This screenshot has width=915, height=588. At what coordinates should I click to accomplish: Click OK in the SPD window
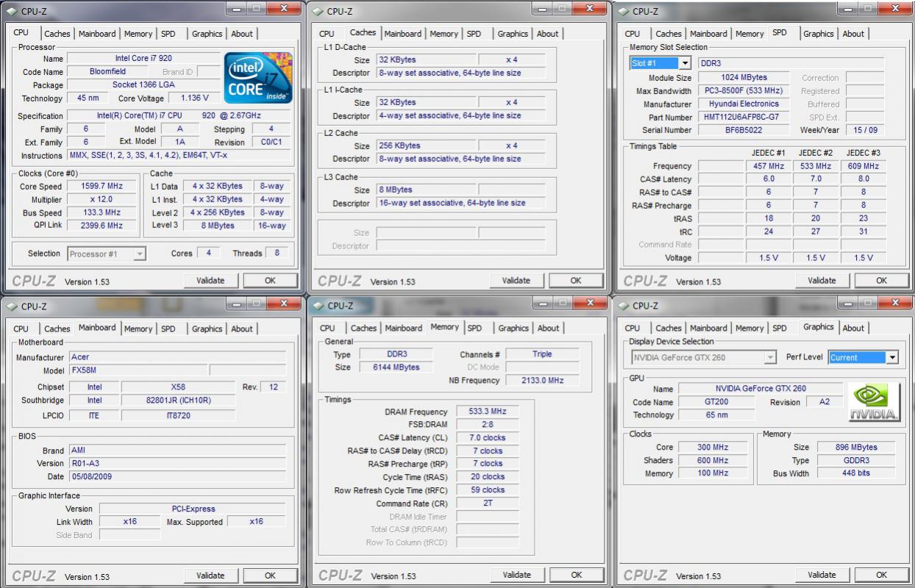click(x=881, y=281)
